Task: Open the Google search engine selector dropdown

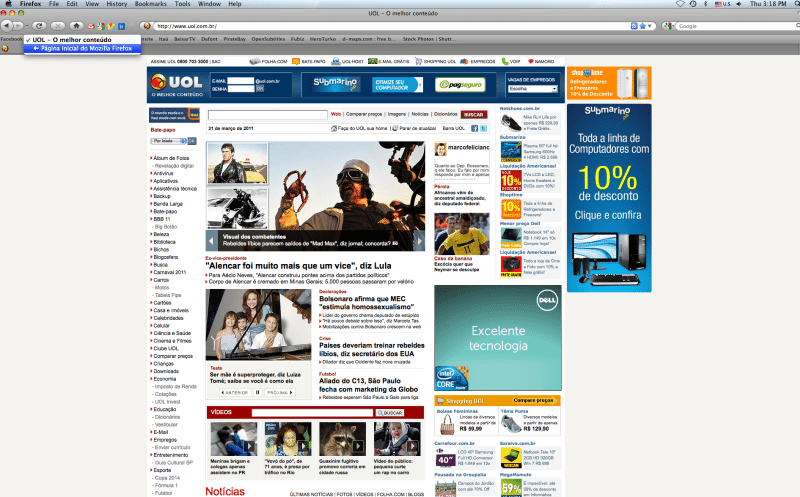Action: (668, 26)
